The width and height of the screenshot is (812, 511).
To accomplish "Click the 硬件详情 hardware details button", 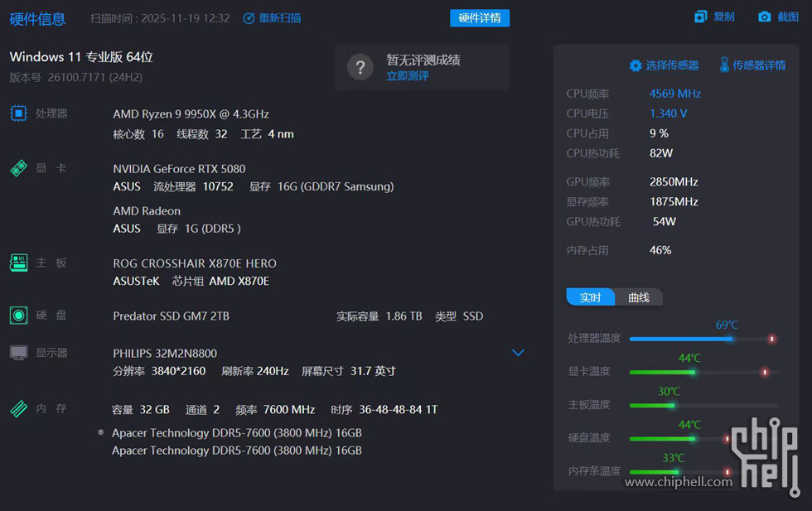I will click(480, 18).
